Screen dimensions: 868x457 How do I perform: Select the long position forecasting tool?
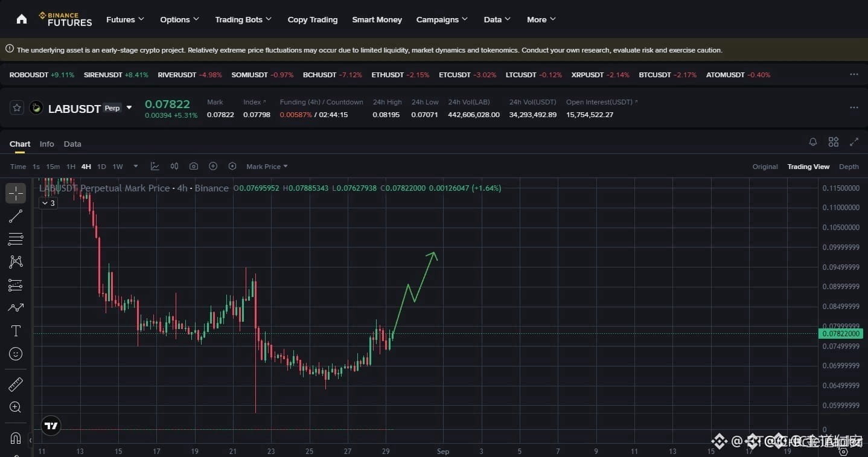(16, 285)
